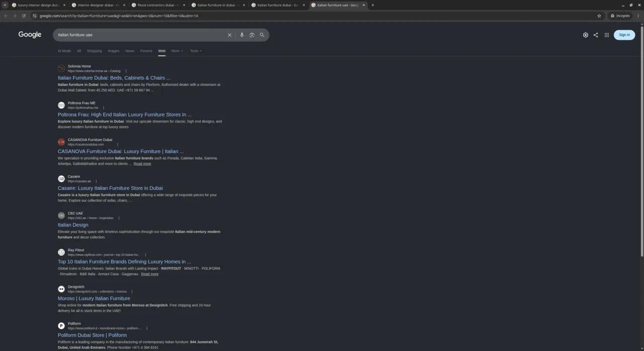This screenshot has height=351, width=644.
Task: Click Poltrona Frau ME favicon
Action: pos(61,105)
